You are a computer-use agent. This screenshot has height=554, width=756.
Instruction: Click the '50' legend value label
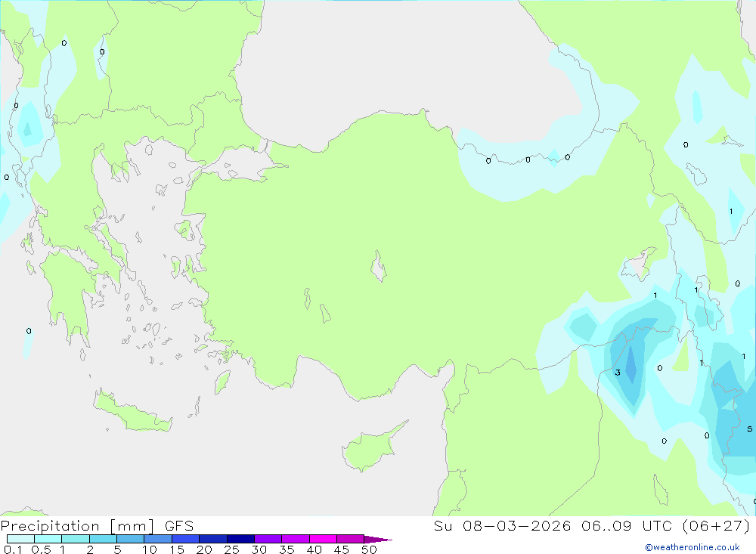pyautogui.click(x=370, y=549)
